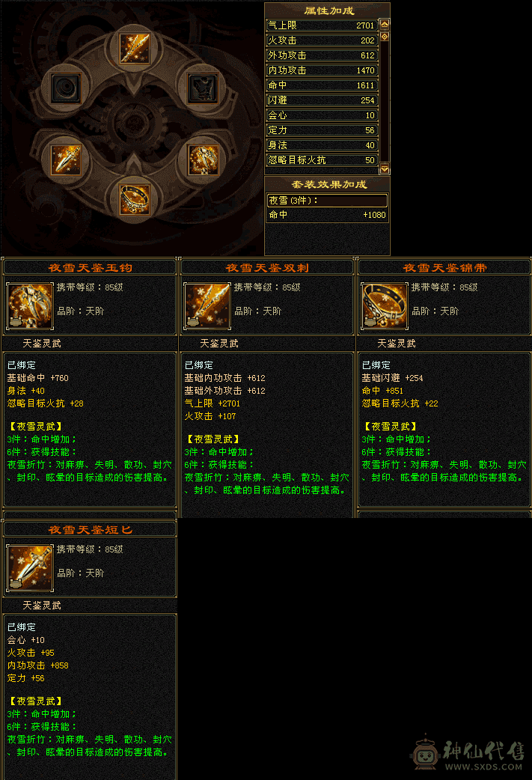Open the WWW.SXDS.COM watermark link
Image resolution: width=532 pixels, height=780 pixels.
(483, 767)
